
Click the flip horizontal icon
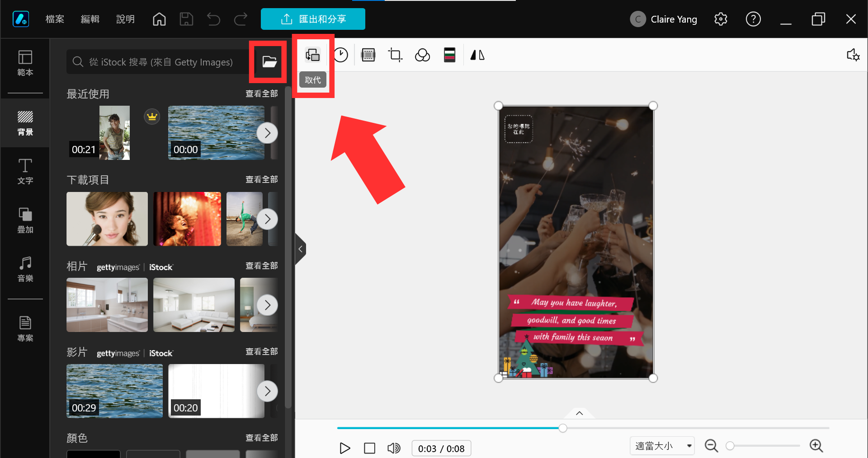pos(477,55)
